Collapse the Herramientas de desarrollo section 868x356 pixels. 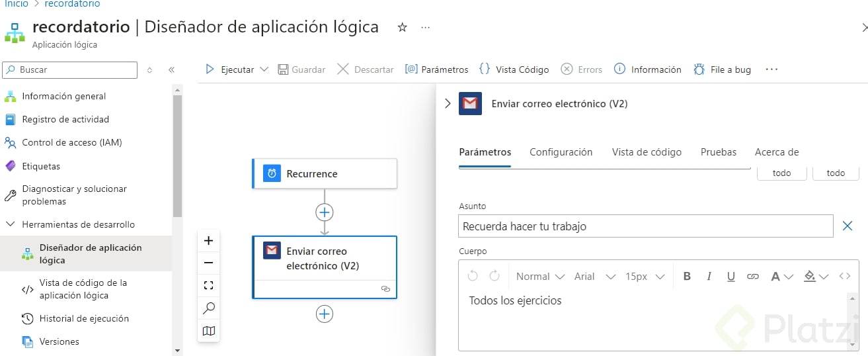click(11, 224)
